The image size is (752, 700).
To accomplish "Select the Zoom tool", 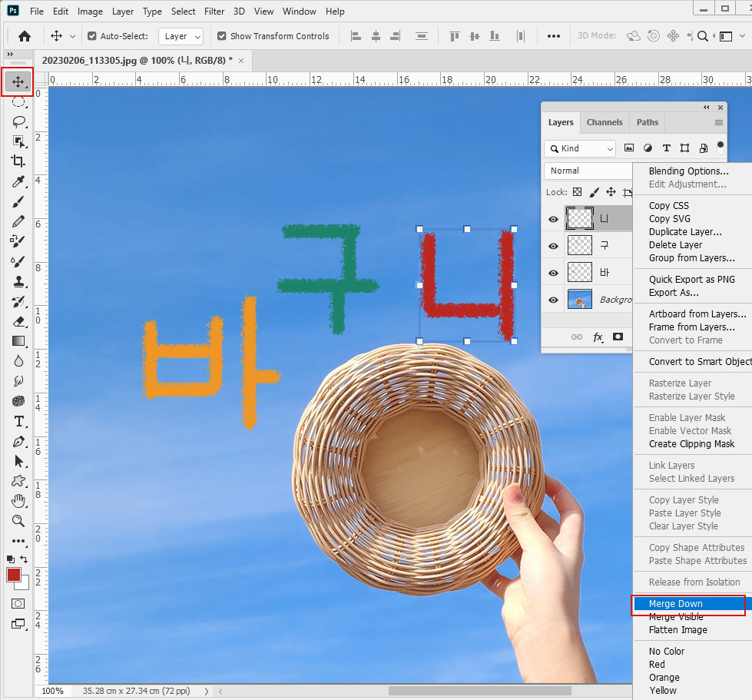I will 18,521.
